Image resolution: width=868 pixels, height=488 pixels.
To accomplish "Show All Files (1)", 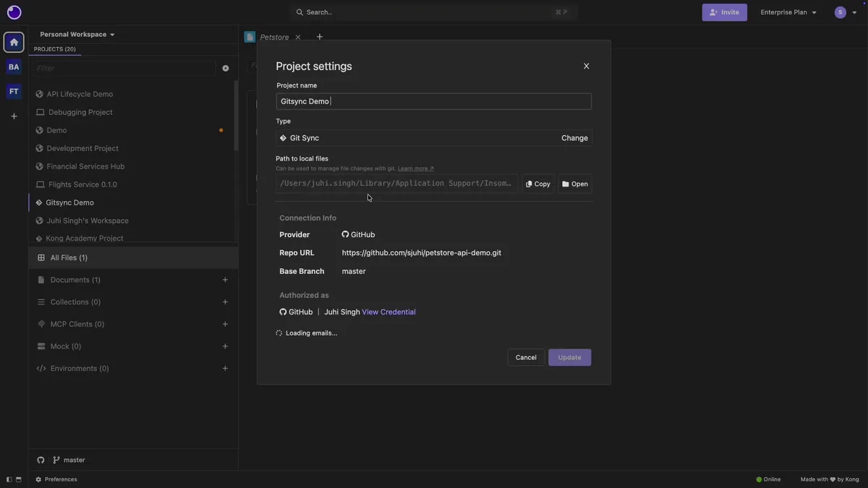I will click(x=133, y=257).
